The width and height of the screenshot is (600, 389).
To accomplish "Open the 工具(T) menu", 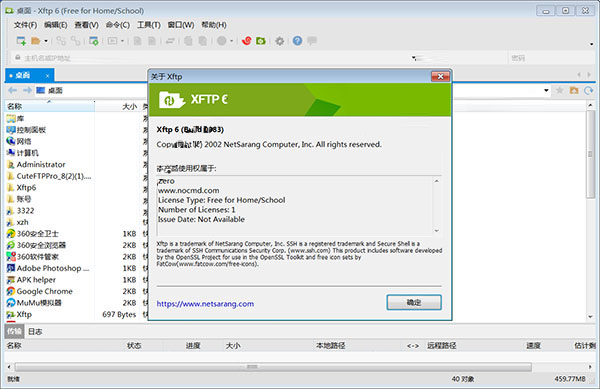I will point(149,25).
